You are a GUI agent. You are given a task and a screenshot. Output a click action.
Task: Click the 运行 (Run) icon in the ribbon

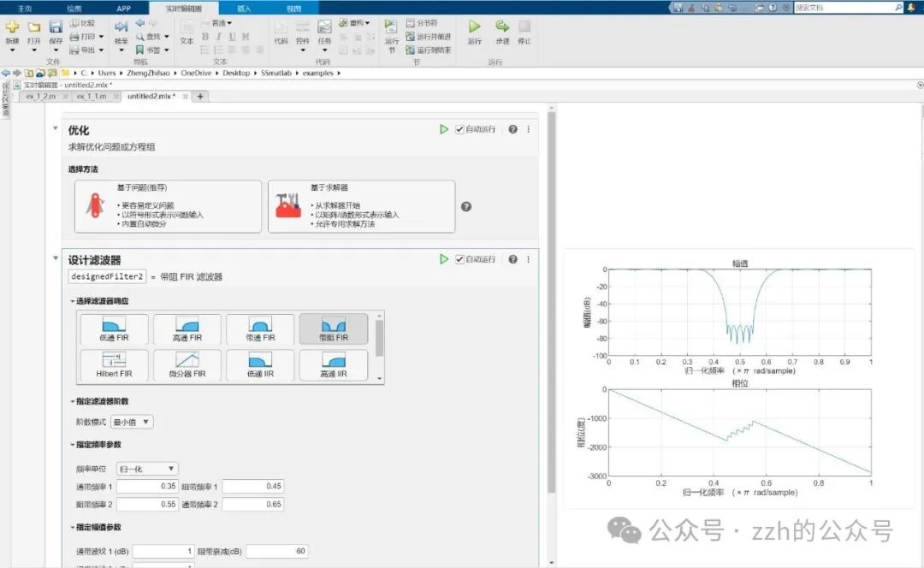[475, 28]
